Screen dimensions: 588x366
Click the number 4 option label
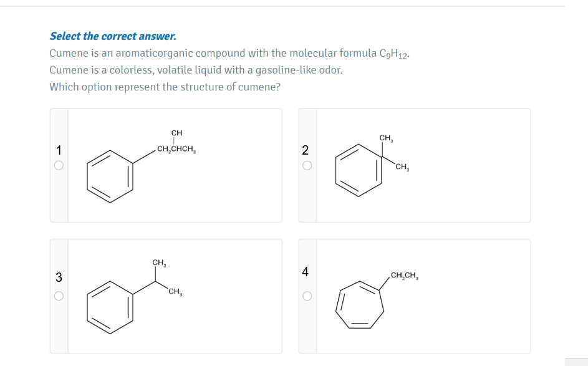pos(305,271)
